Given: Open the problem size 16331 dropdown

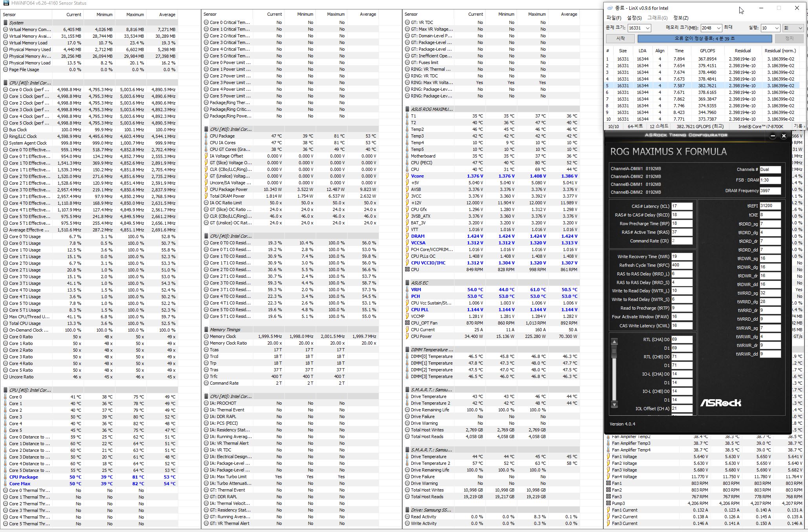Looking at the screenshot, I should (647, 28).
